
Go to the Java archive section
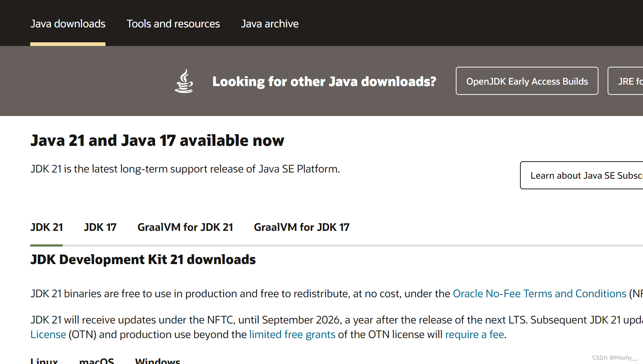[270, 24]
